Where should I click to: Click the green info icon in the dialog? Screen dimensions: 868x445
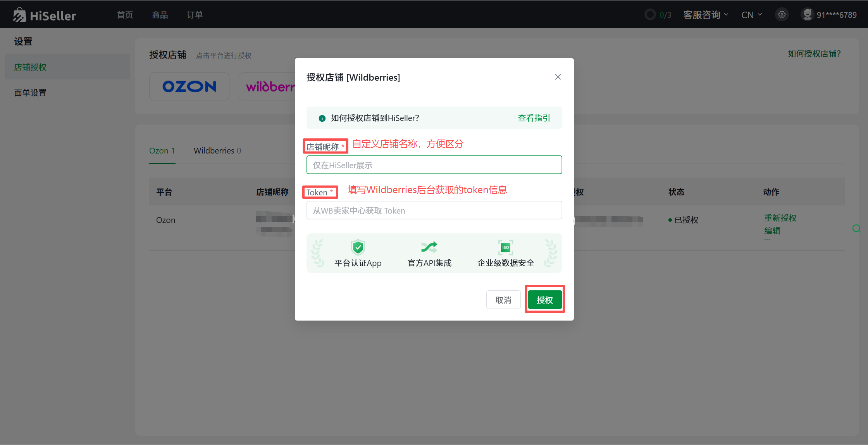[322, 118]
